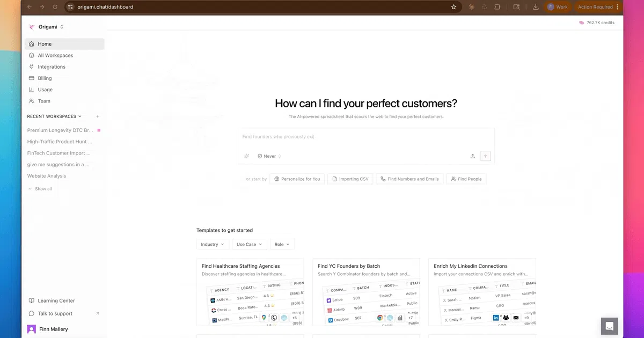The width and height of the screenshot is (644, 338).
Task: Start with Personalize for You
Action: coord(297,179)
